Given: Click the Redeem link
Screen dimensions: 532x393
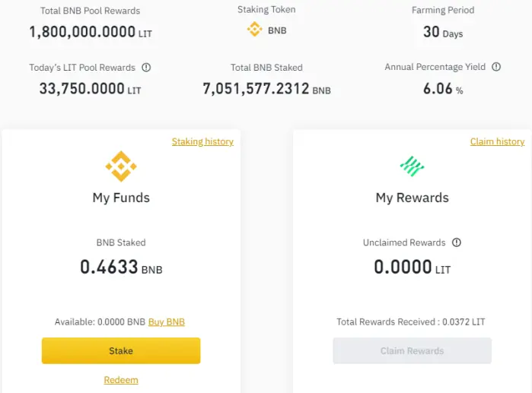Looking at the screenshot, I should (121, 380).
